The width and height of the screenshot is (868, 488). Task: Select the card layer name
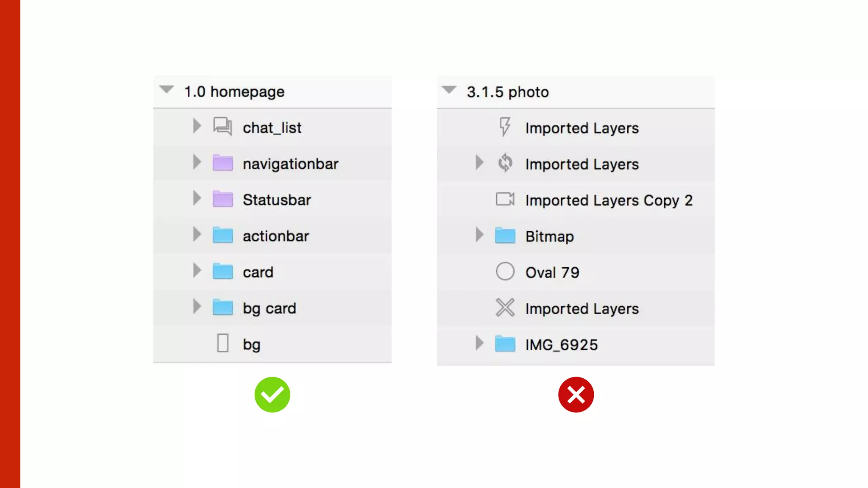click(x=258, y=272)
